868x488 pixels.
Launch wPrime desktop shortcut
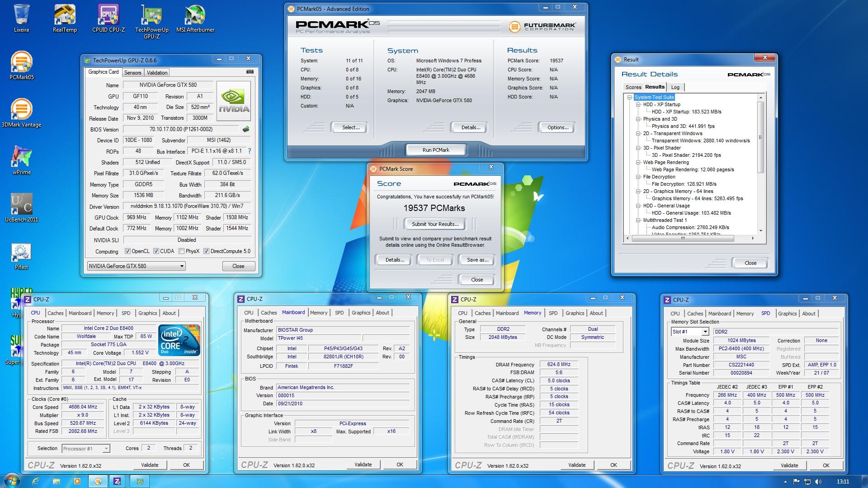pos(21,161)
